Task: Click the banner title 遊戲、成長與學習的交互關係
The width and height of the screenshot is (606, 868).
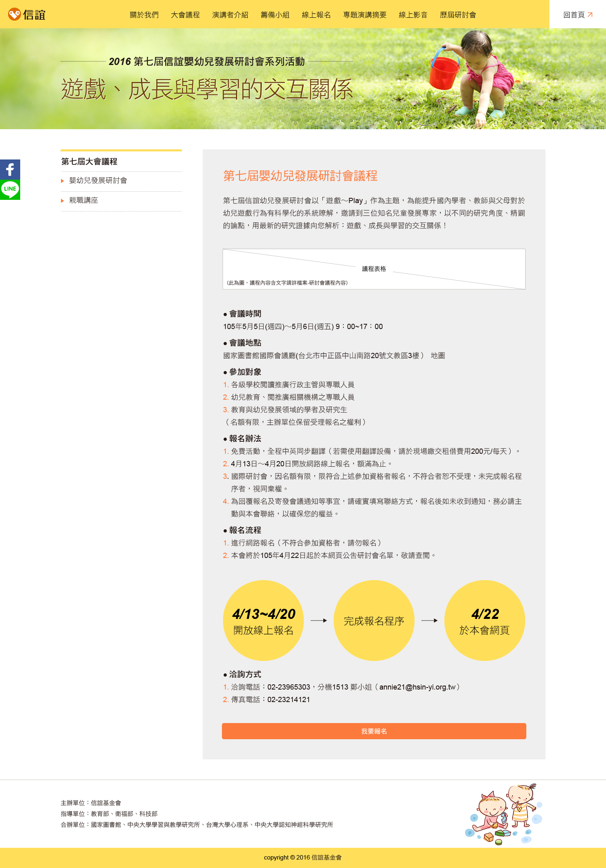Action: tap(207, 89)
